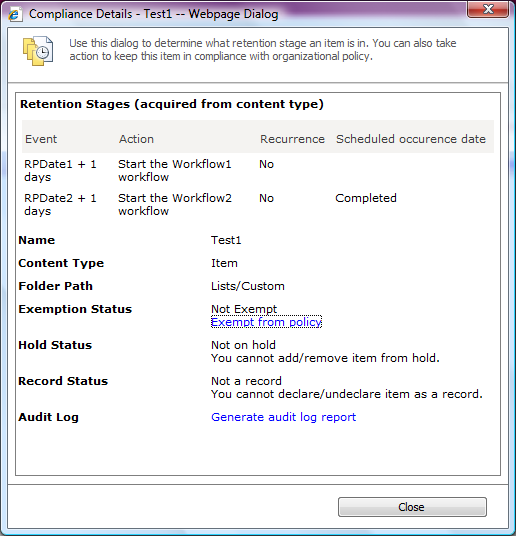This screenshot has height=536, width=516.
Task: Click the Compliance Details window title
Action: (154, 14)
